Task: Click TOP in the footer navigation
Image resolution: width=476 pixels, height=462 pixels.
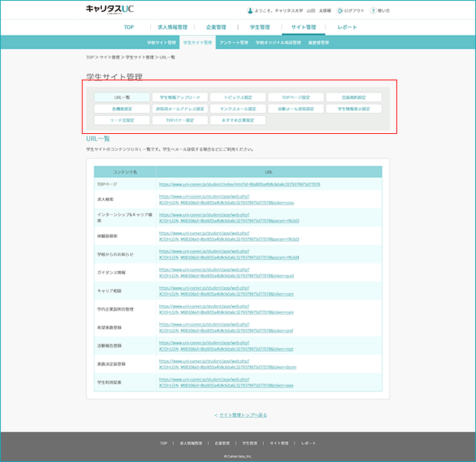Action: pos(164,443)
